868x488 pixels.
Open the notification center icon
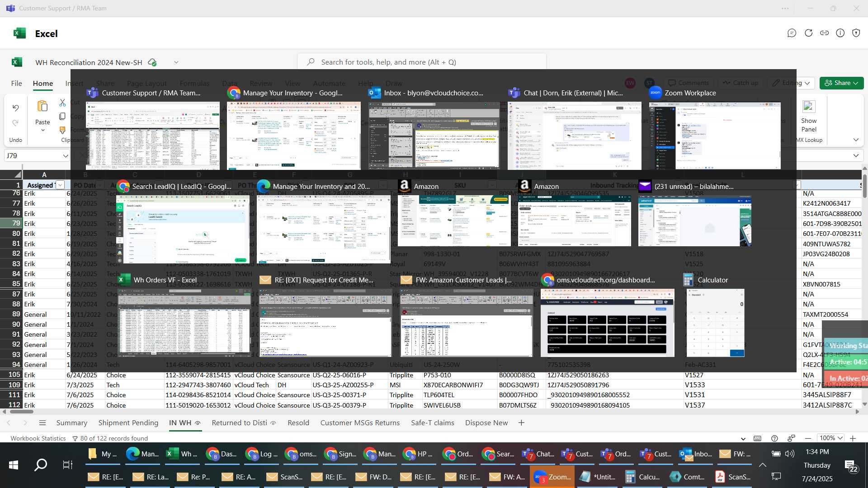tap(851, 465)
